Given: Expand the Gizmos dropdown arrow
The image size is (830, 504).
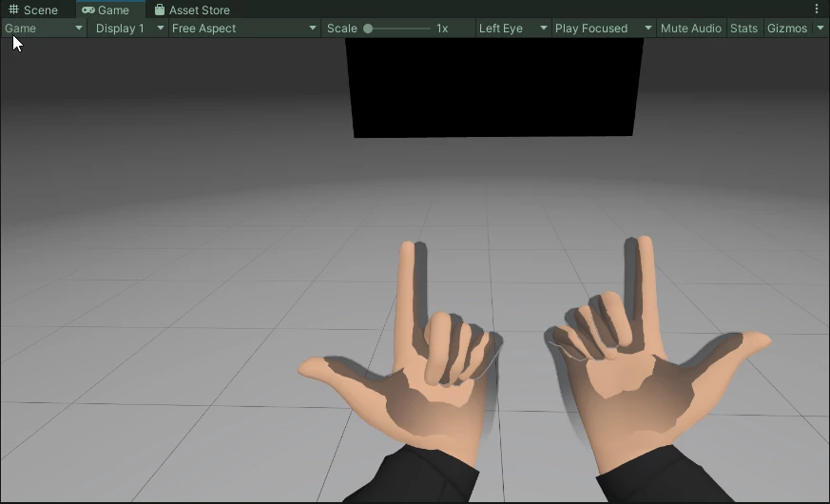Looking at the screenshot, I should [820, 29].
